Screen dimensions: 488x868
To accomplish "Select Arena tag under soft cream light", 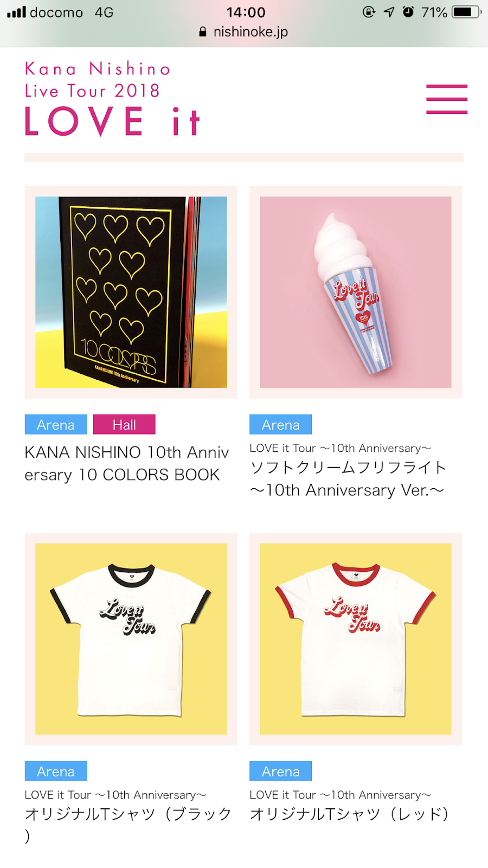I will click(281, 425).
